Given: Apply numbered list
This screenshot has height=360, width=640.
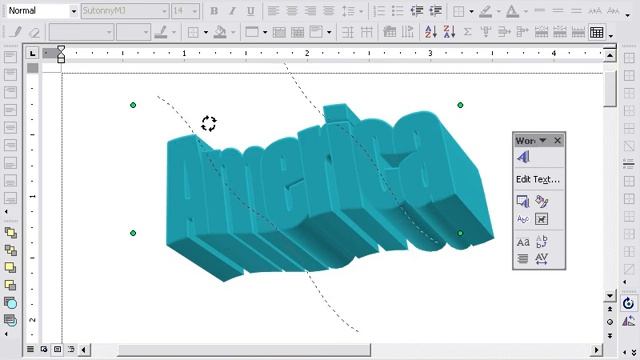Looking at the screenshot, I should (x=379, y=11).
